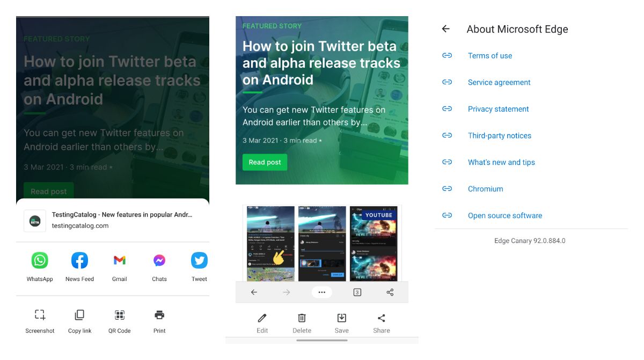Click About Microsoft Edge heading
Image resolution: width=644 pixels, height=360 pixels.
(517, 29)
